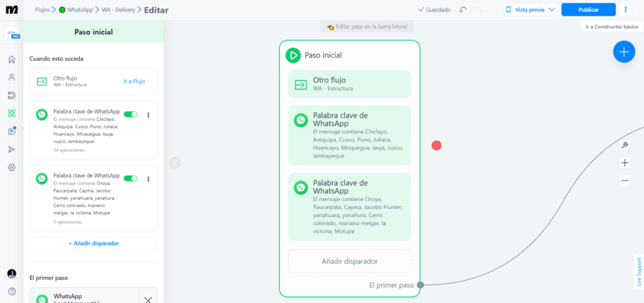Viewport: 644px width, 303px height.
Task: Expand the Vista previa dropdown arrow
Action: coord(552,9)
